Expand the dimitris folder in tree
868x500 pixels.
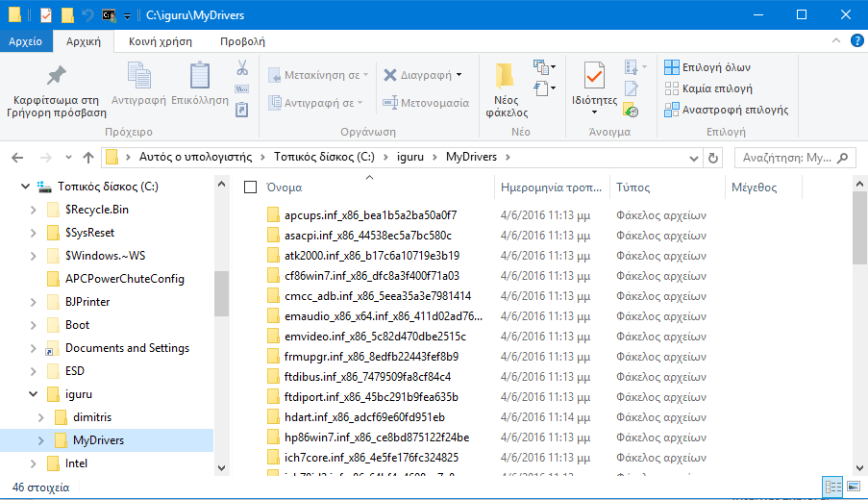click(x=40, y=417)
